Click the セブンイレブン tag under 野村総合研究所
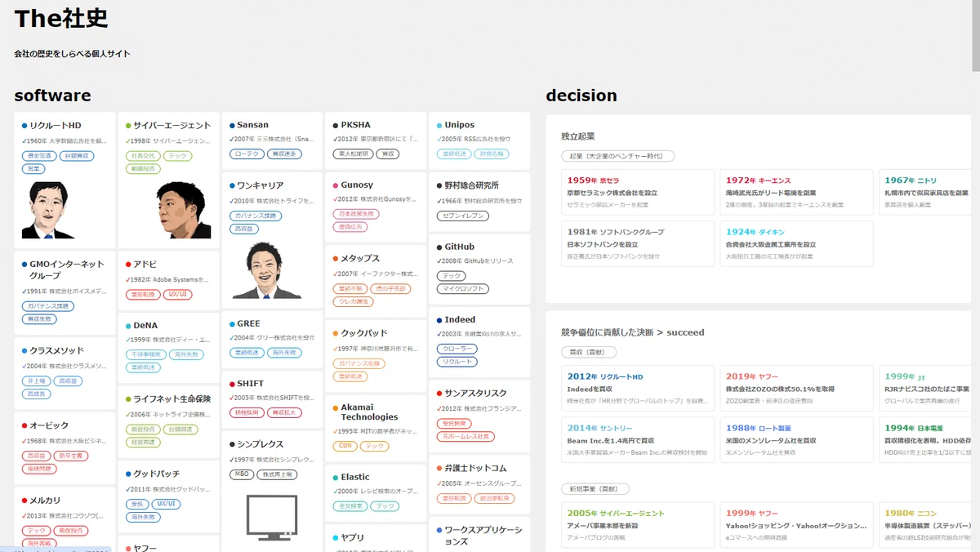Image resolution: width=980 pixels, height=552 pixels. [x=462, y=216]
